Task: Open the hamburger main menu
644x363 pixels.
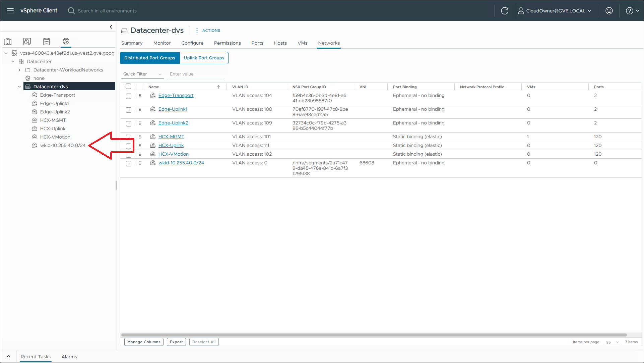Action: tap(10, 11)
